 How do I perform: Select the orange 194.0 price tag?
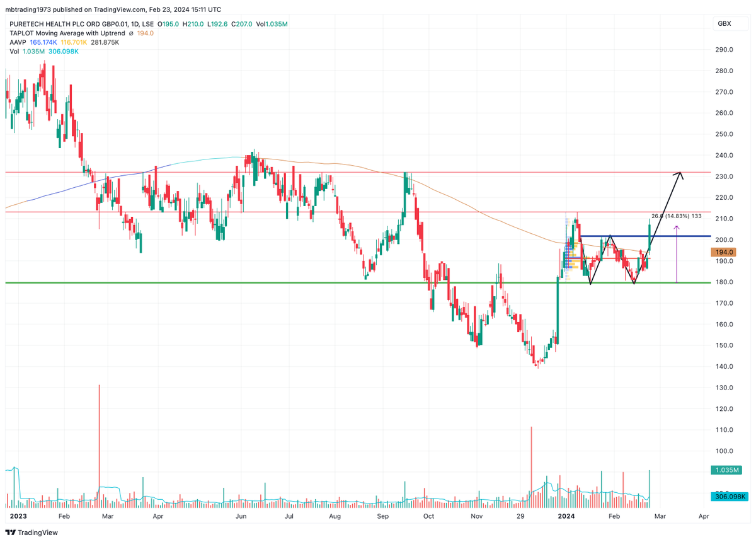723,252
